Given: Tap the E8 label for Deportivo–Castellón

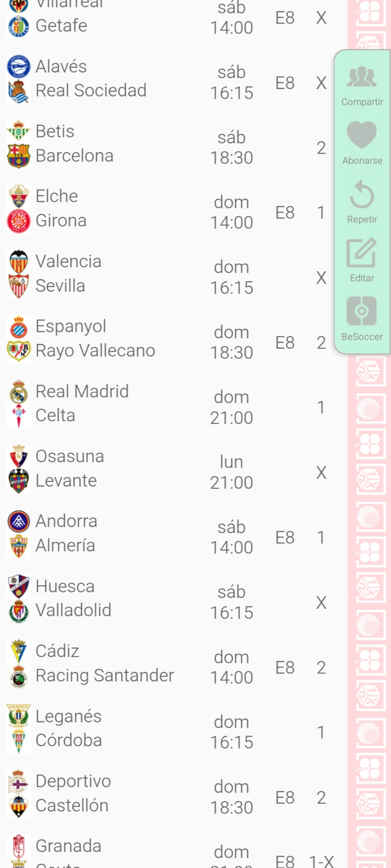Looking at the screenshot, I should tap(285, 798).
